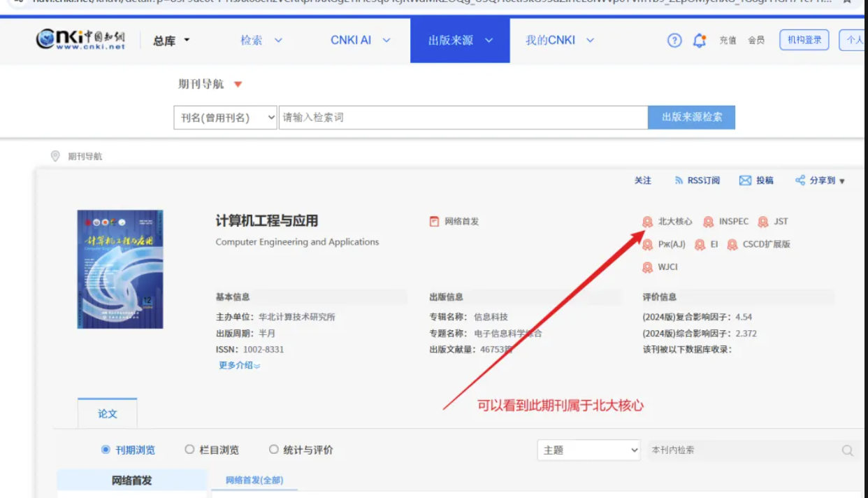Viewport: 868px width, 498px height.
Task: Switch to the 论文 tab
Action: 108,413
